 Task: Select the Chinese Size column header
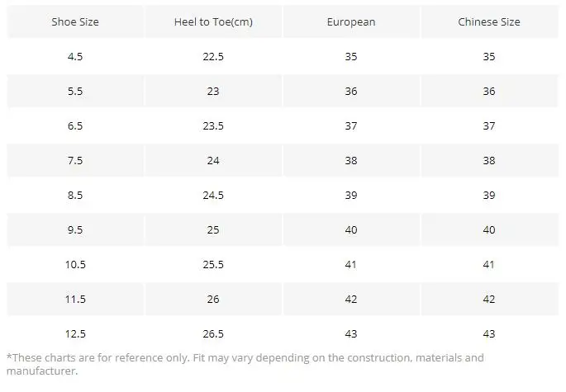coord(489,22)
